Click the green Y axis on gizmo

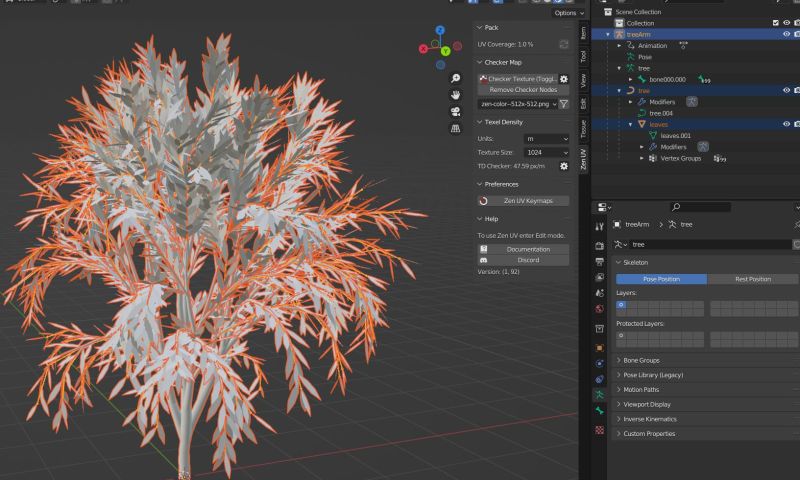coord(445,51)
